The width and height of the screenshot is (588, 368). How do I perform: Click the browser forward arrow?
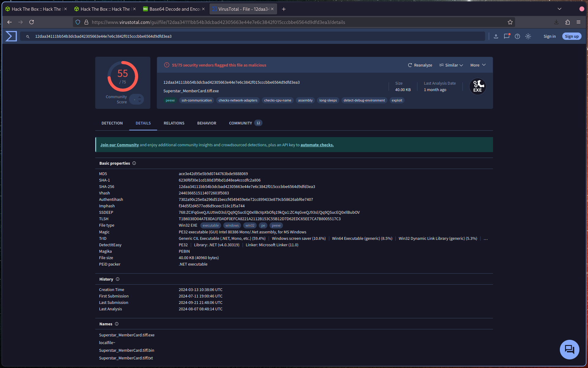tap(21, 22)
